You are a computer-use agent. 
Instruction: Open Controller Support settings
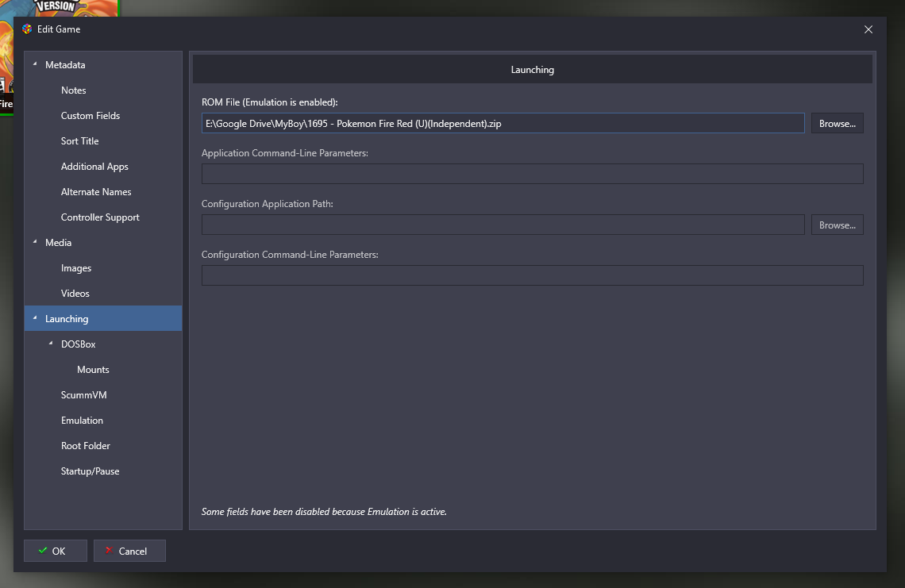tap(100, 217)
